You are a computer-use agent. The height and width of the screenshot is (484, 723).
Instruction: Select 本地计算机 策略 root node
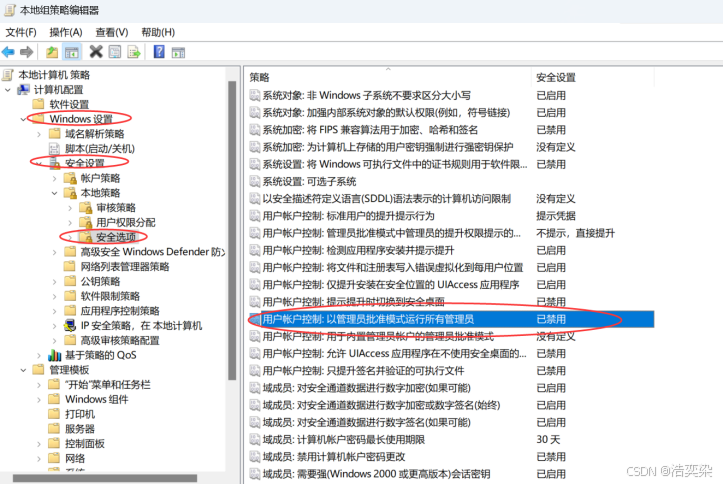click(54, 75)
